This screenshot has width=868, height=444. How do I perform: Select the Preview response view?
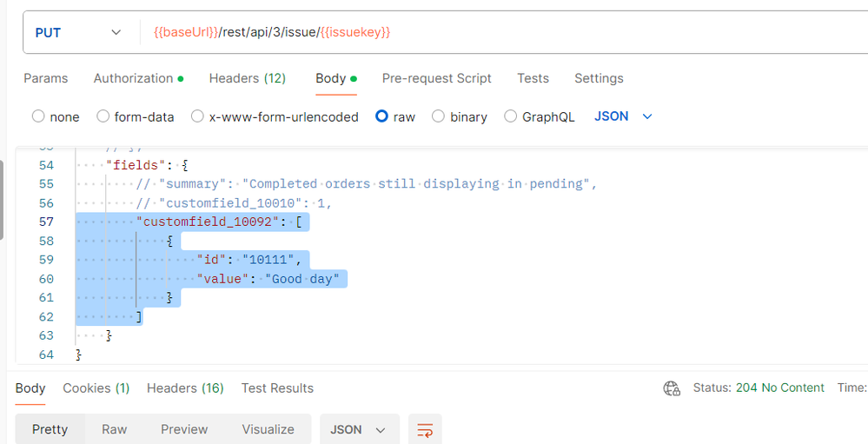(x=184, y=429)
